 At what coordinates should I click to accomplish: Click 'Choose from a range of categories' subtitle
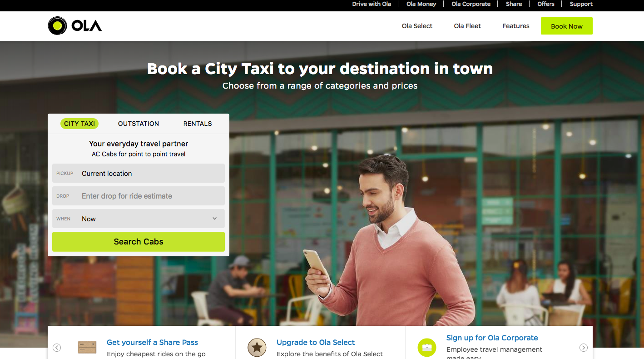[x=320, y=85]
